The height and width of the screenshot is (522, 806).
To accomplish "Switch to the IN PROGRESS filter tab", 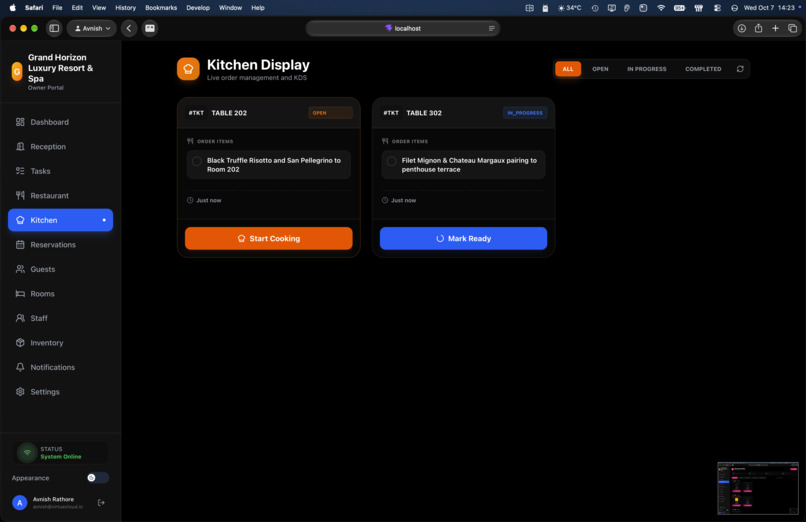I will [646, 69].
